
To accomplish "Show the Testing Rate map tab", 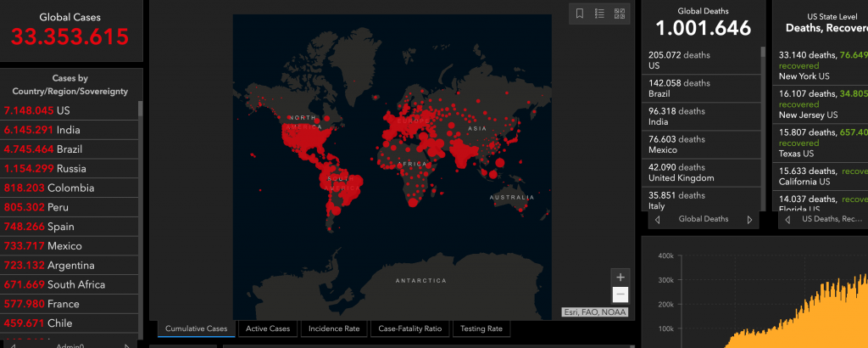I will point(481,328).
